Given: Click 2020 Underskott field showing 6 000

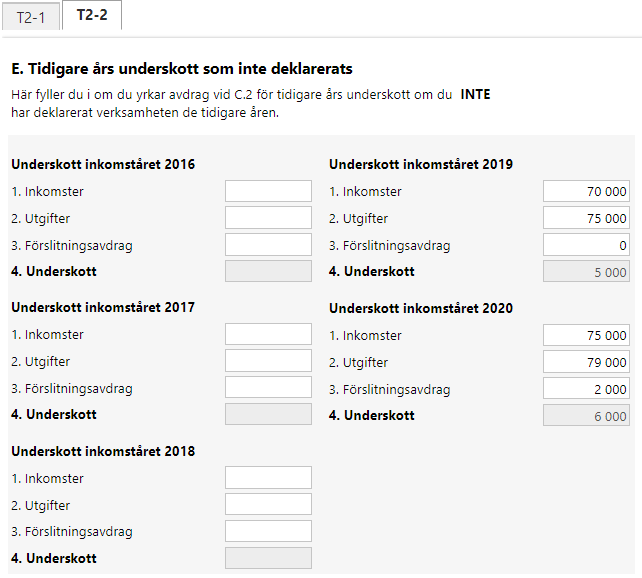Looking at the screenshot, I should click(x=586, y=415).
